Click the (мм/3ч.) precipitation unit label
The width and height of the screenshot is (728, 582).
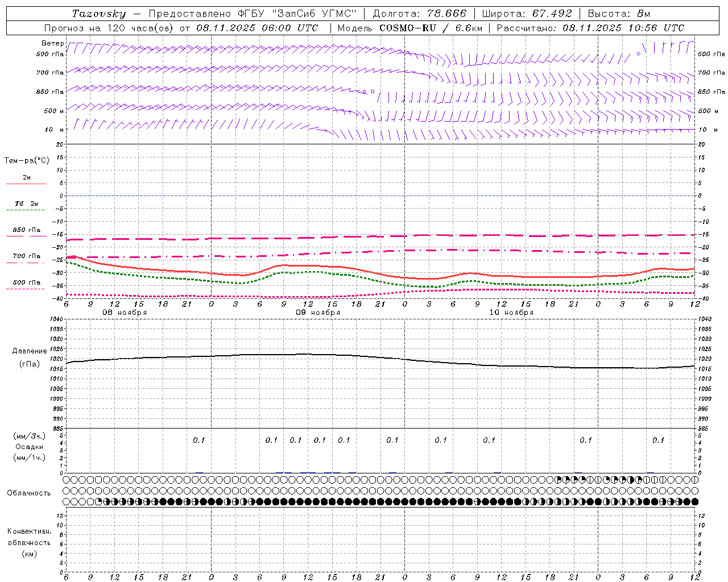click(x=30, y=436)
